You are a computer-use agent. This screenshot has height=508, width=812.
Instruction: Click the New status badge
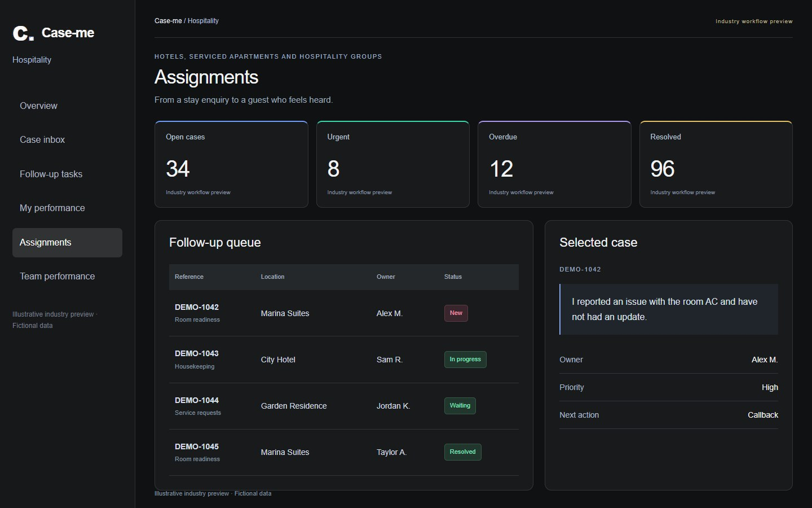click(456, 313)
